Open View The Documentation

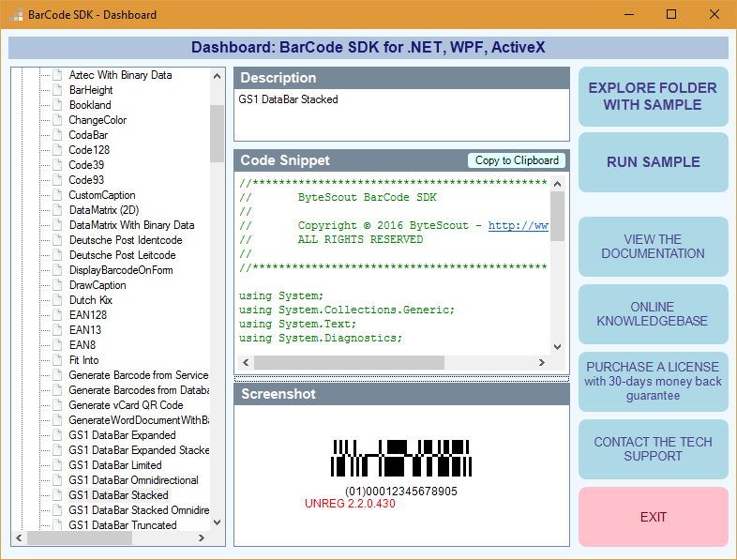[x=653, y=247]
